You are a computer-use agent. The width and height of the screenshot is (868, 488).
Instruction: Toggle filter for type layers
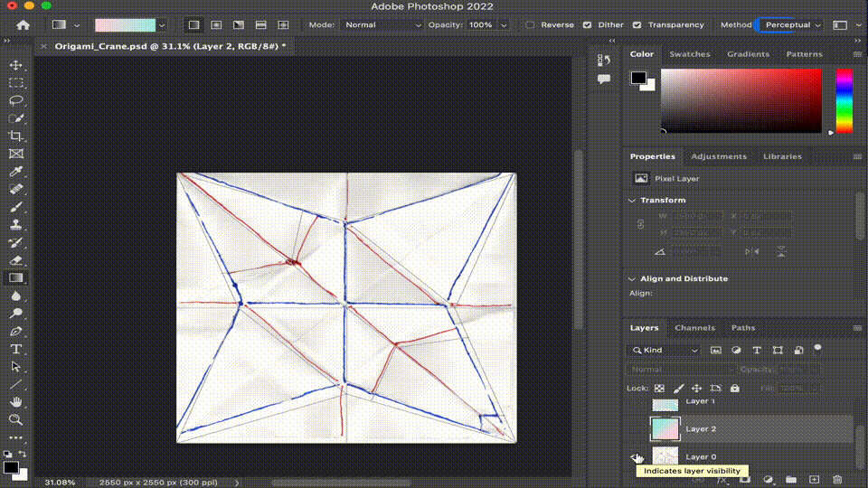point(757,351)
